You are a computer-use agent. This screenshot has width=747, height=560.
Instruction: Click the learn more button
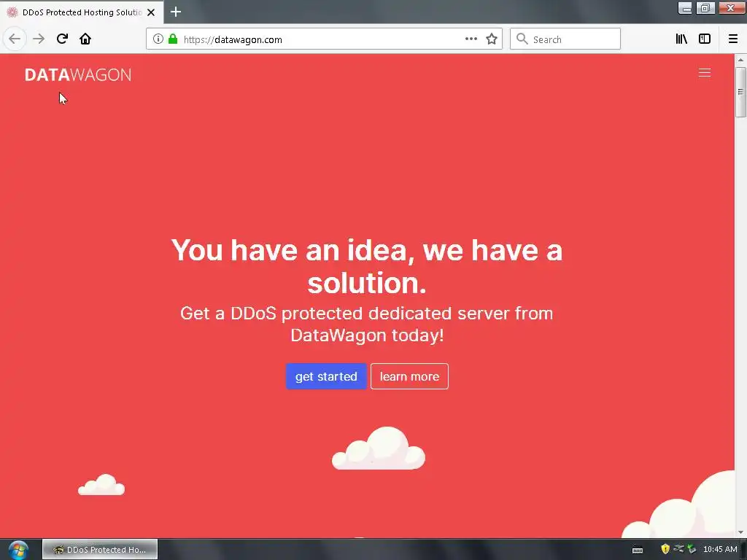[x=409, y=376]
